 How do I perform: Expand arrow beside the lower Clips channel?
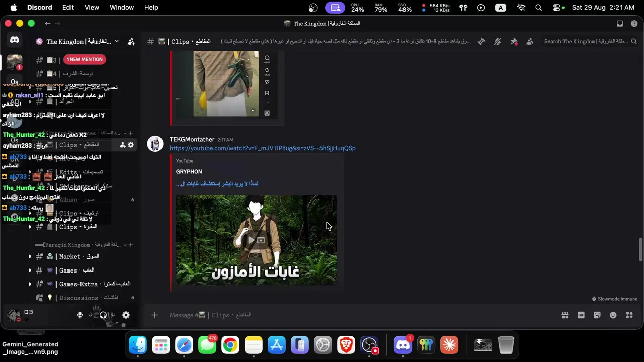tap(30, 227)
